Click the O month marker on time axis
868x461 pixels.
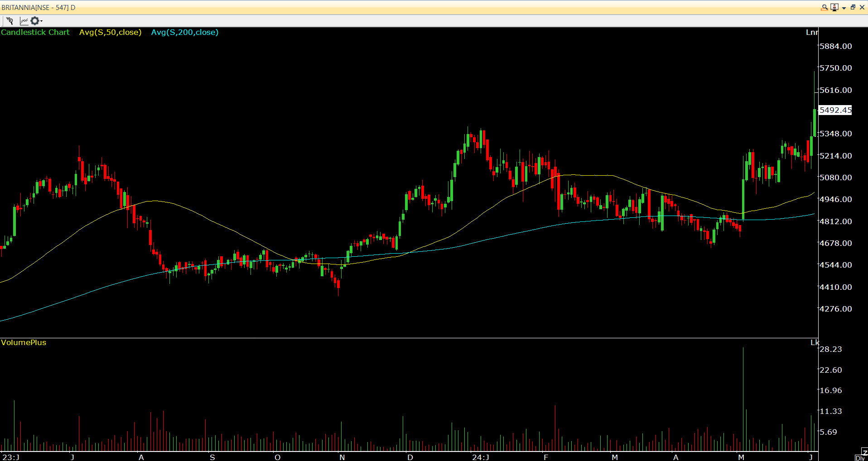click(278, 457)
